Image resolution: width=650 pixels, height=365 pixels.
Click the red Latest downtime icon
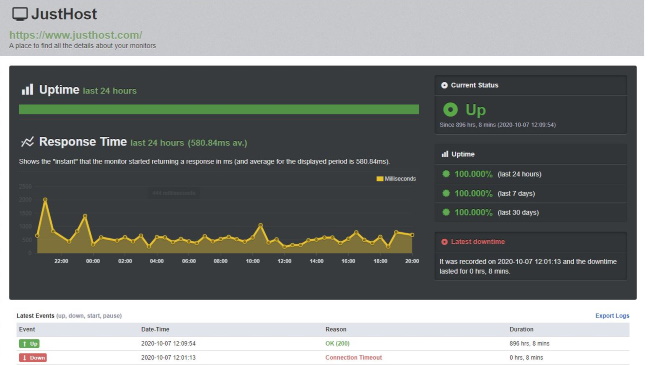click(x=444, y=242)
